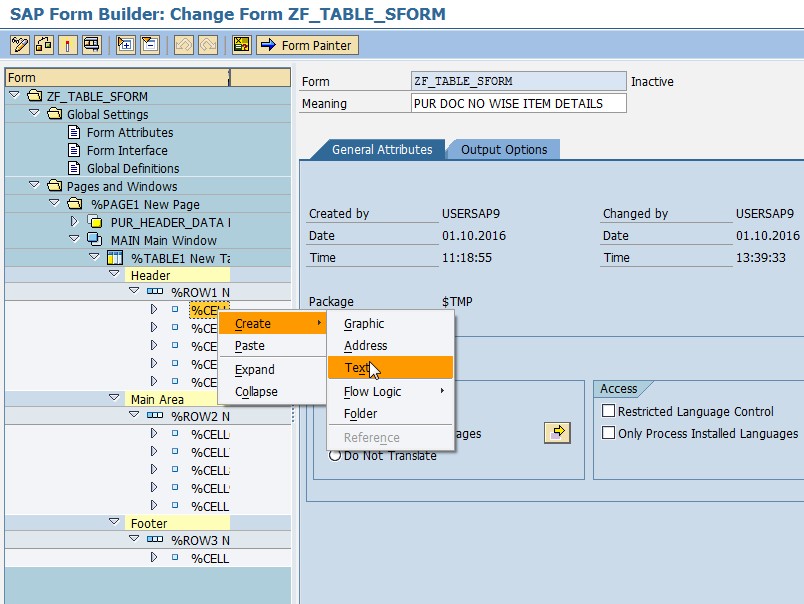
Task: Choose Expand from context menu
Action: click(x=272, y=369)
